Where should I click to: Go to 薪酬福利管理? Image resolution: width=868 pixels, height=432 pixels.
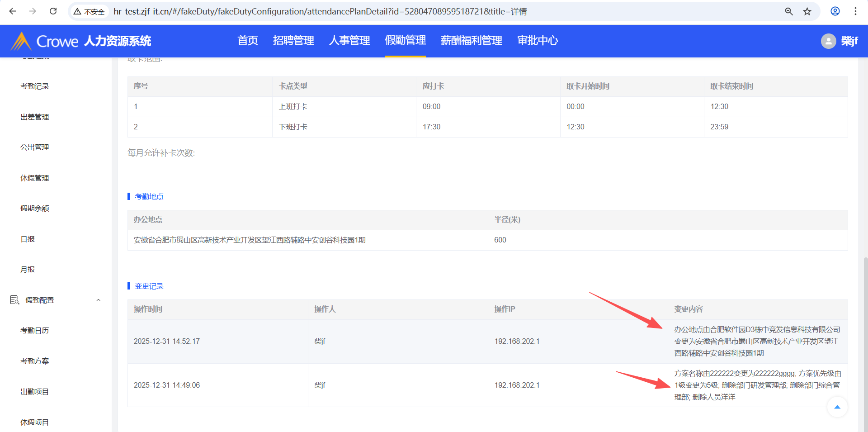coord(472,41)
